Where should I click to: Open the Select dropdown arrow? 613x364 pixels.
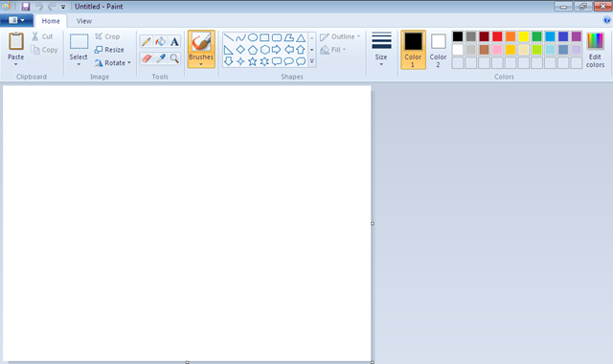(79, 64)
